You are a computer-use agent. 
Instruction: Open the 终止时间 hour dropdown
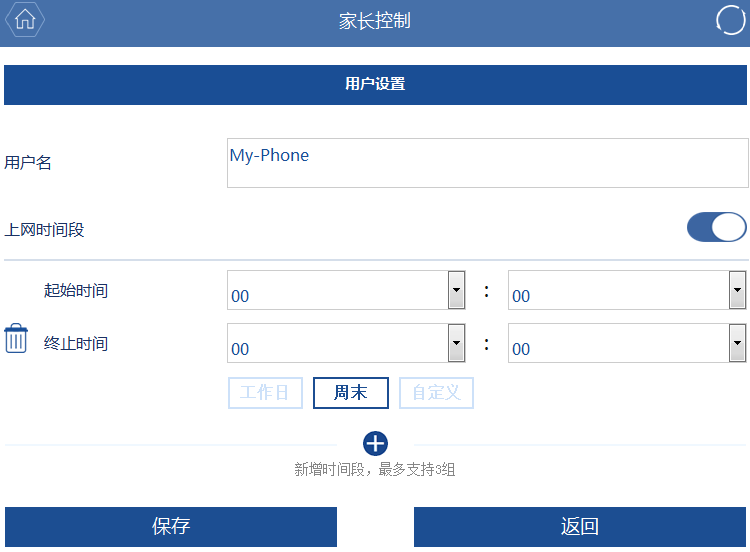click(x=346, y=343)
